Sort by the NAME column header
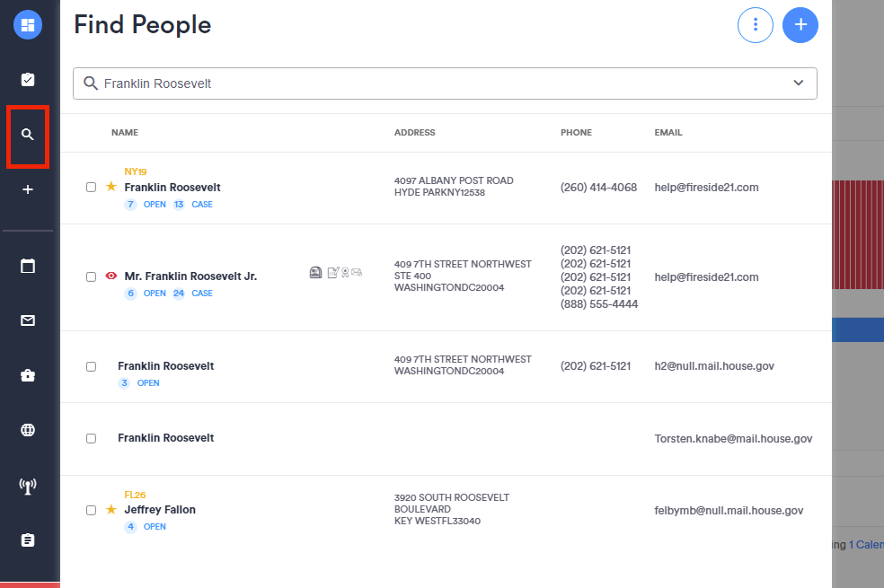Image resolution: width=884 pixels, height=588 pixels. (124, 132)
